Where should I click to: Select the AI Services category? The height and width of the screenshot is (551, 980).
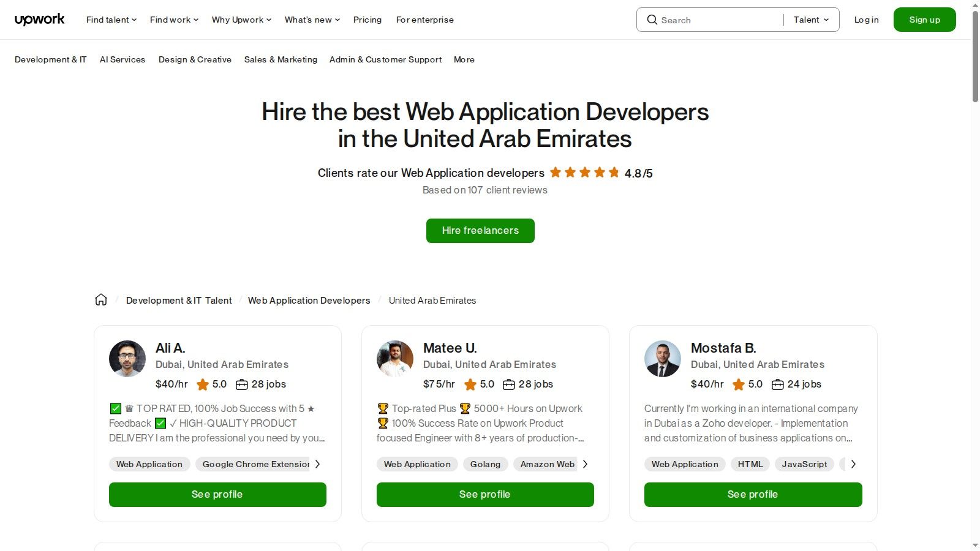point(123,59)
